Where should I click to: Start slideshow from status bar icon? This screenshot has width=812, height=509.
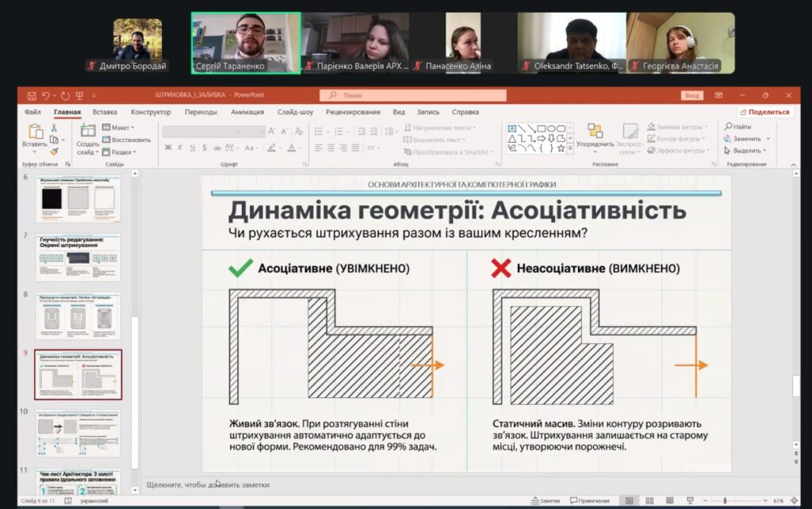point(691,501)
